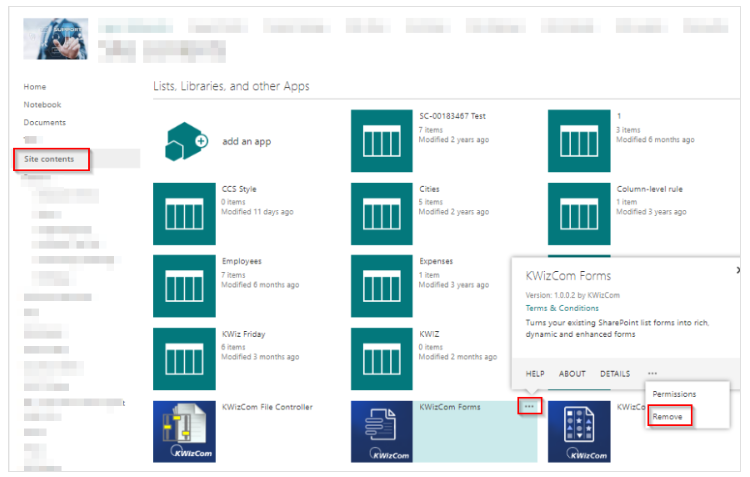750x477 pixels.
Task: Open the Employees list tile icon
Action: (x=184, y=286)
